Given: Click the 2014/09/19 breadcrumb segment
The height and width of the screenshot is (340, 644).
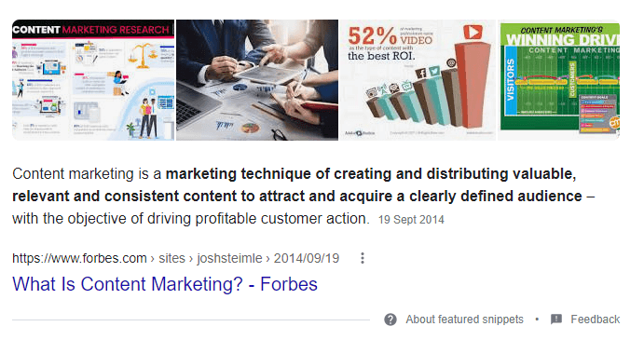Looking at the screenshot, I should click(307, 258).
